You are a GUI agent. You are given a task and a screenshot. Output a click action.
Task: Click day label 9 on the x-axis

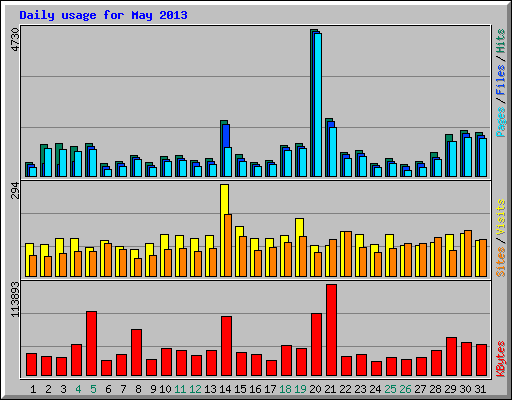click(153, 389)
